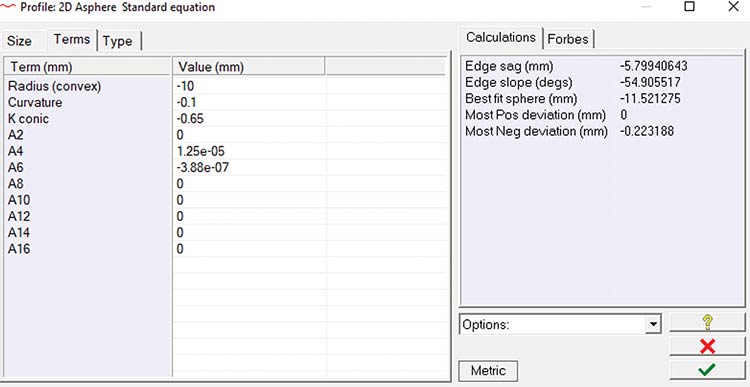This screenshot has height=387, width=750.
Task: Show the Calculations tab
Action: click(501, 37)
